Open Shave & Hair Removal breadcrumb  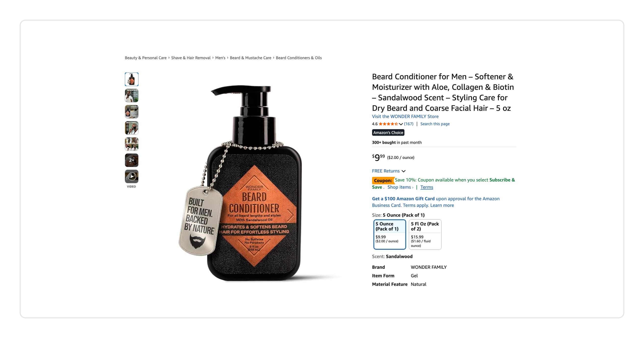pos(191,58)
